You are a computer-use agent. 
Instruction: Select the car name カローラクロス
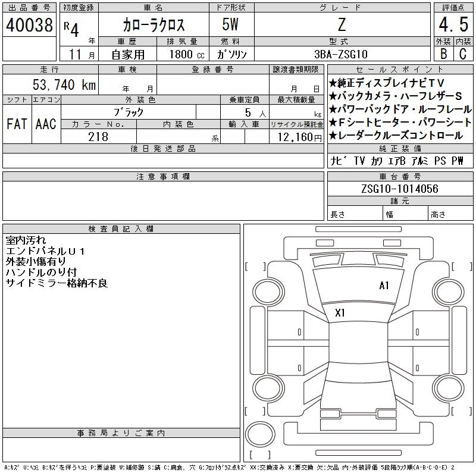point(154,25)
